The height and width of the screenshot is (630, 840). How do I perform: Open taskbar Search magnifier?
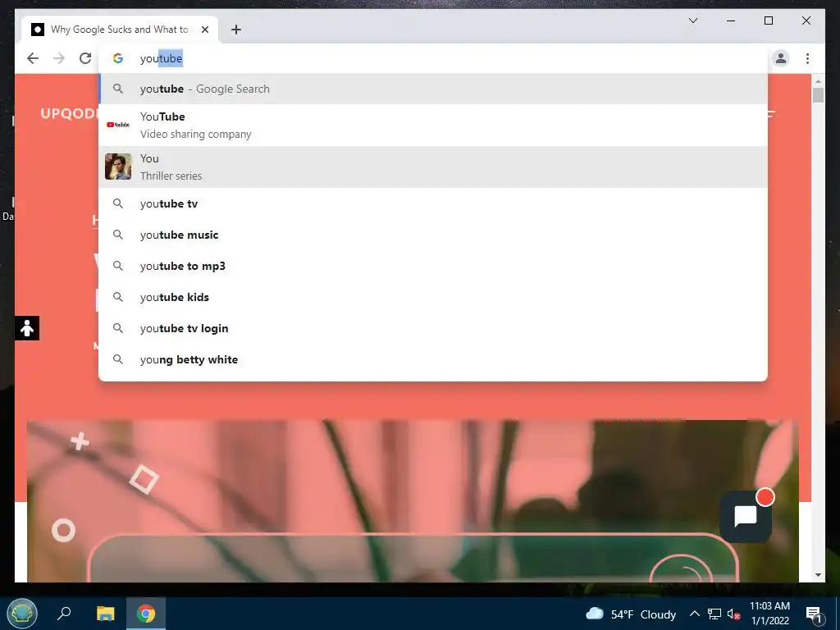click(64, 614)
